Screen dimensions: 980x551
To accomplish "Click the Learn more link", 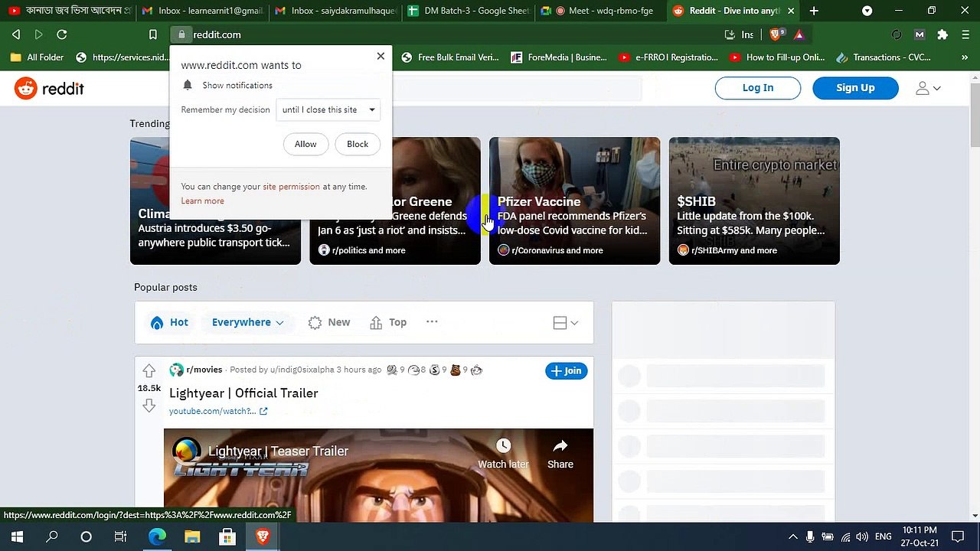I will coord(203,201).
